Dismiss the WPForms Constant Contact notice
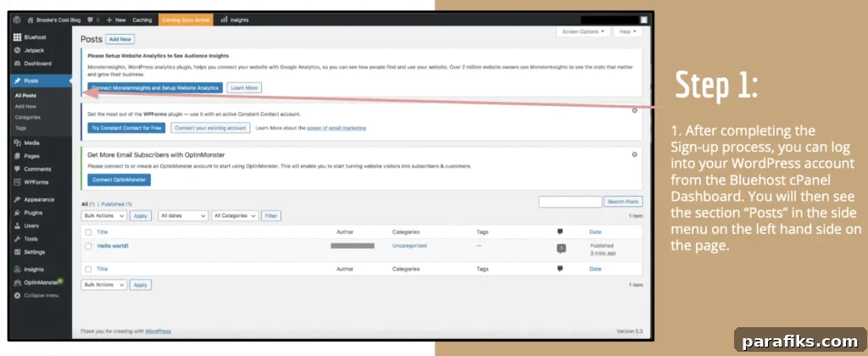 click(x=634, y=110)
